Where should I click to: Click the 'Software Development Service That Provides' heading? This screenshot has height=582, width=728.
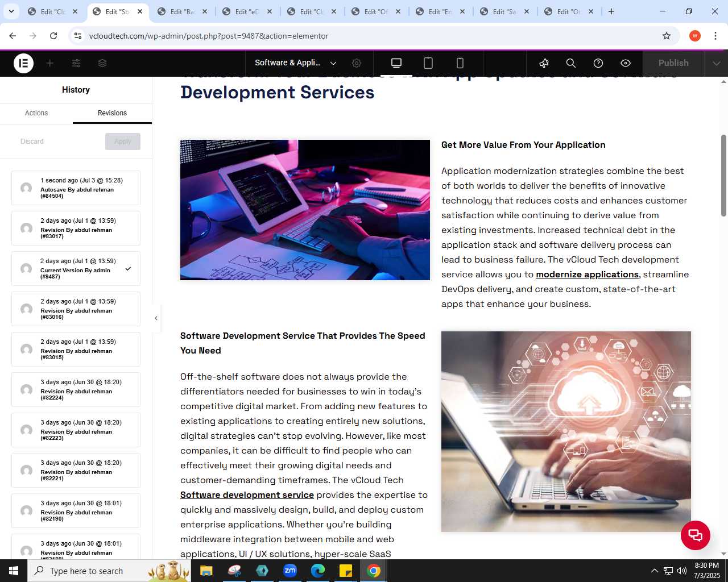tap(303, 343)
